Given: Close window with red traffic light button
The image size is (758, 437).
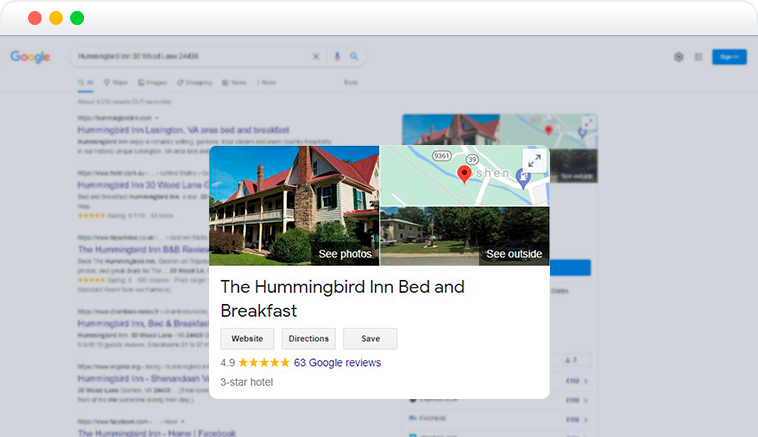Looking at the screenshot, I should (x=35, y=18).
